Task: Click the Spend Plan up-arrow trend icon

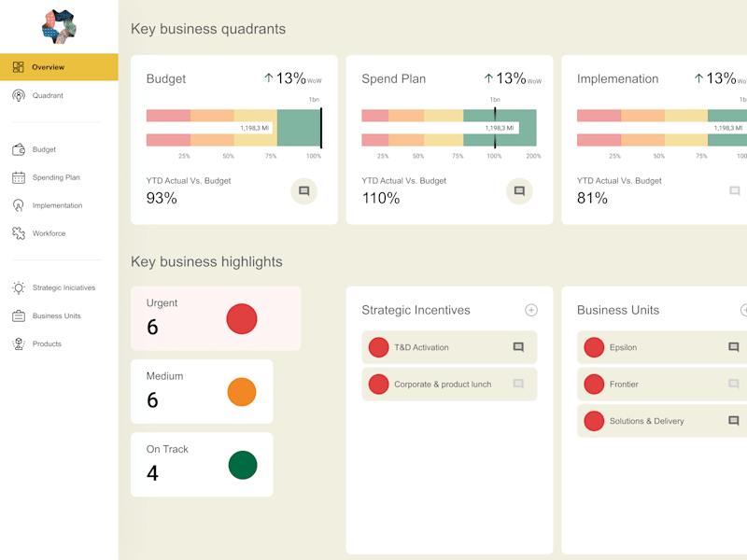Action: (488, 78)
